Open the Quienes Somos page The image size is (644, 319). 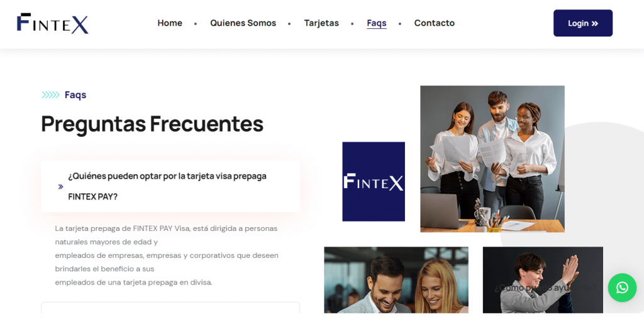tap(243, 23)
